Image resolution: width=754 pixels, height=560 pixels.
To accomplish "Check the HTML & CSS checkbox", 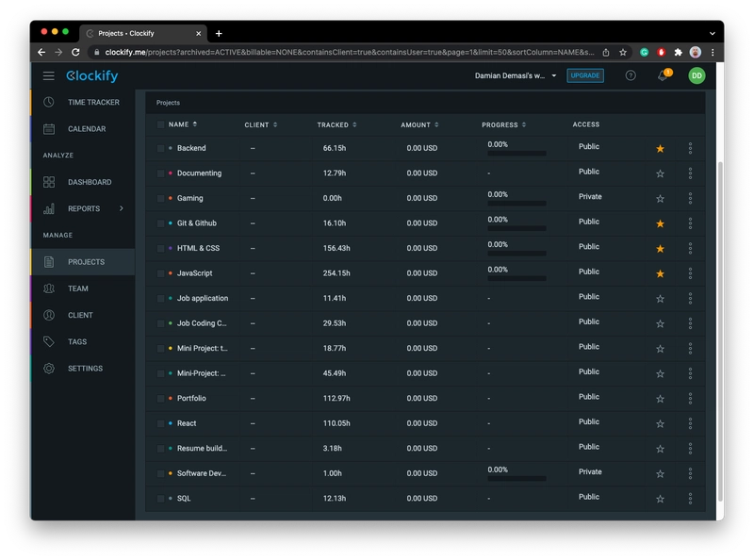I will (x=160, y=248).
